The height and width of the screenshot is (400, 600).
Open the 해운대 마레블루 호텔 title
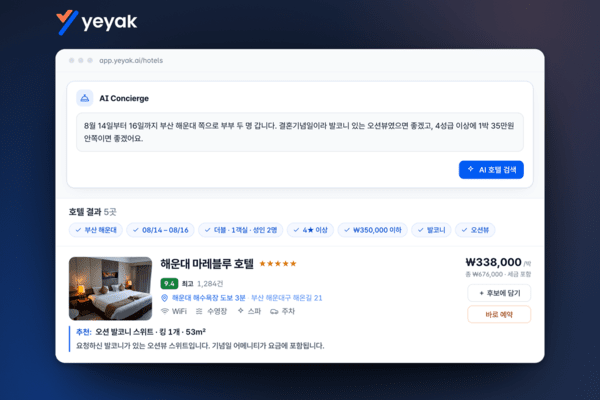click(x=207, y=263)
